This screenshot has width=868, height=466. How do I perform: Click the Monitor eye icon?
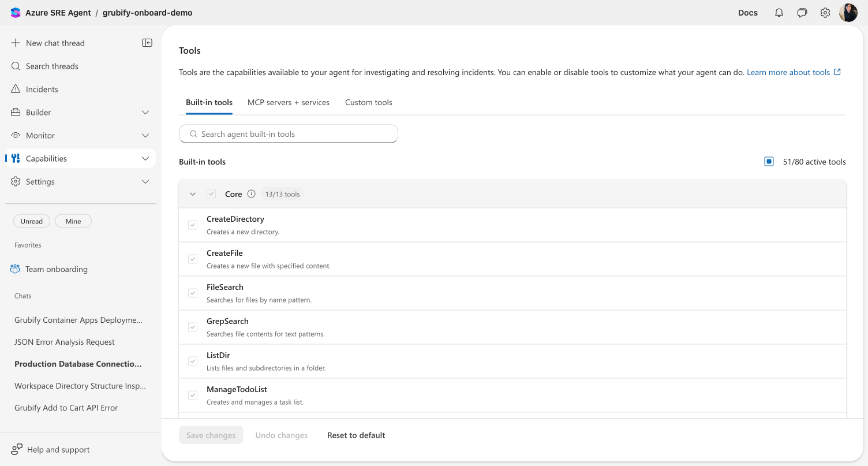16,135
